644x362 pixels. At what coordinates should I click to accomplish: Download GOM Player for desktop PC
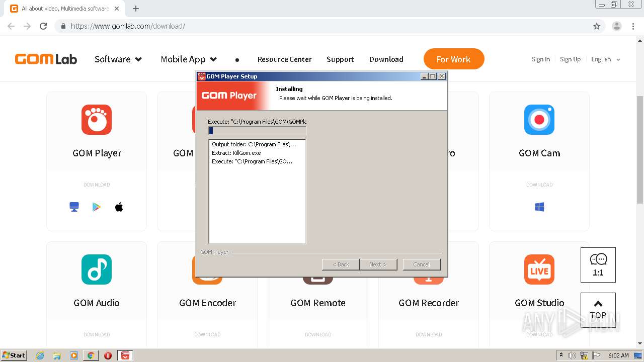[74, 207]
